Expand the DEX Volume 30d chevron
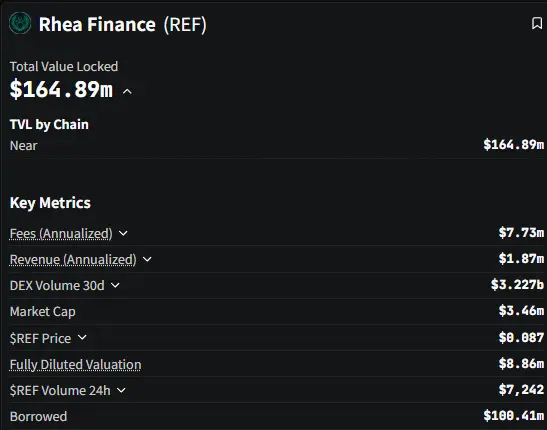547x430 pixels. [115, 285]
